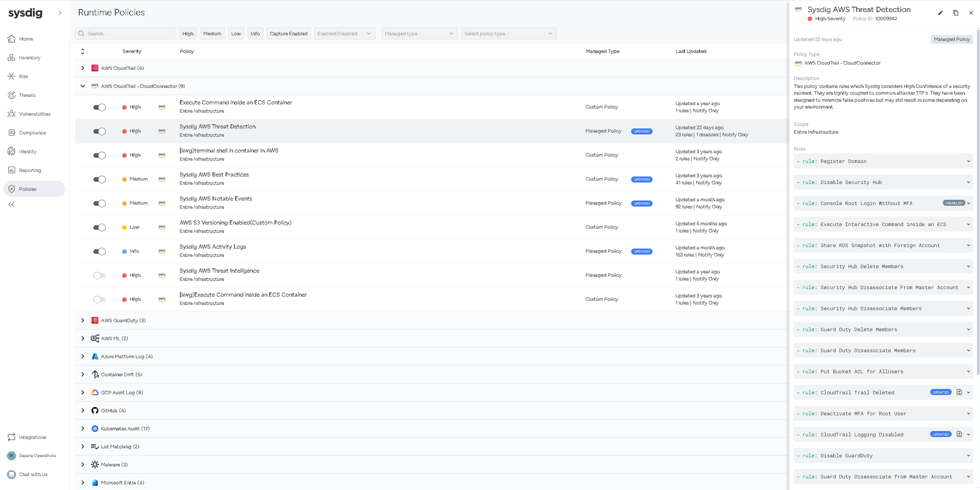Screen dimensions: 980x490
Task: Open Reporting from the sidebar menu
Action: (30, 170)
